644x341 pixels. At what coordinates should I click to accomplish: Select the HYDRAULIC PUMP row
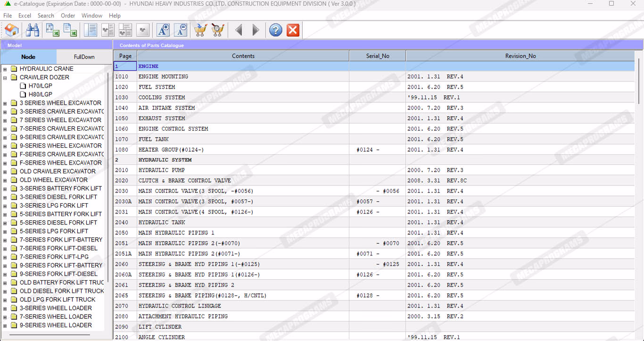[162, 170]
